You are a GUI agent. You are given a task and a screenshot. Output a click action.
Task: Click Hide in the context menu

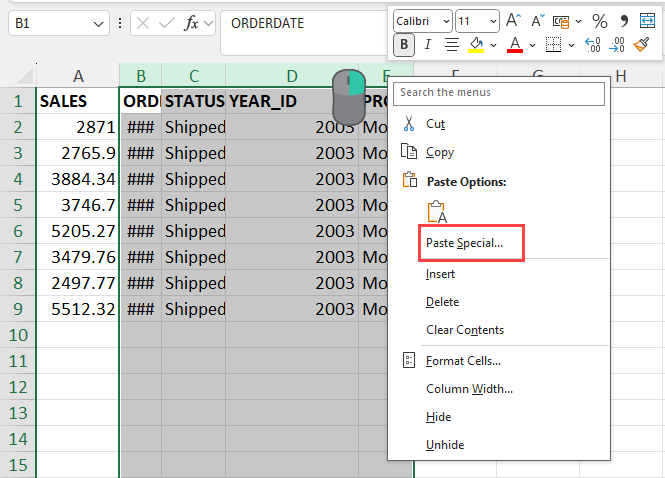click(x=438, y=417)
